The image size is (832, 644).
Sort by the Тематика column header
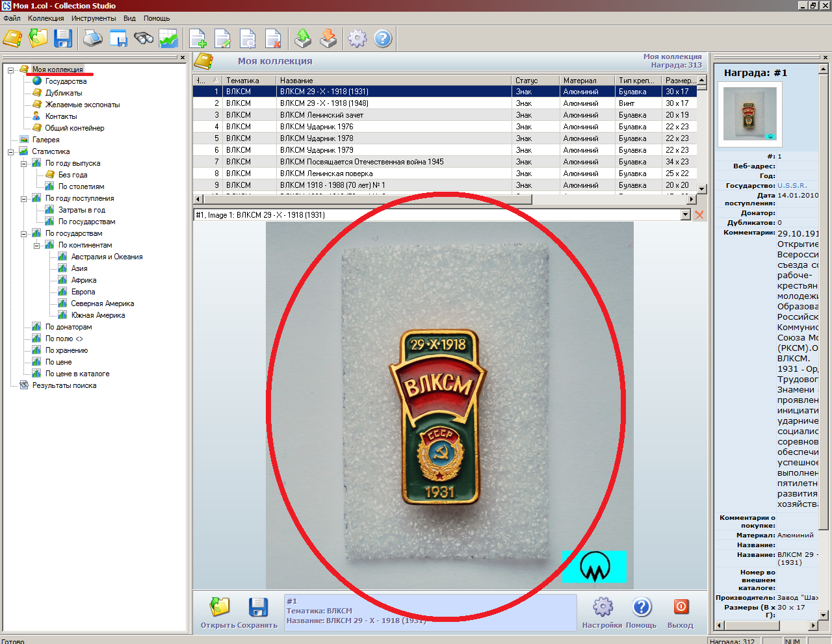(250, 81)
